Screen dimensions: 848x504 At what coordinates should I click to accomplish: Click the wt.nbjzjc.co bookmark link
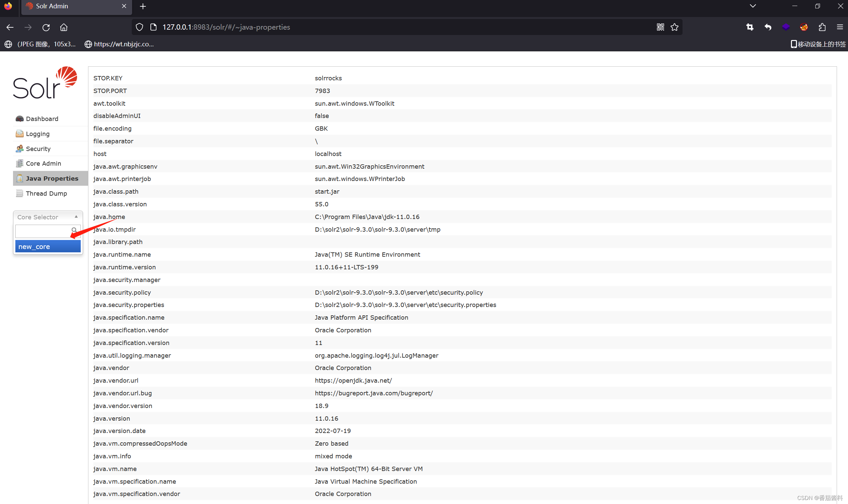point(123,44)
